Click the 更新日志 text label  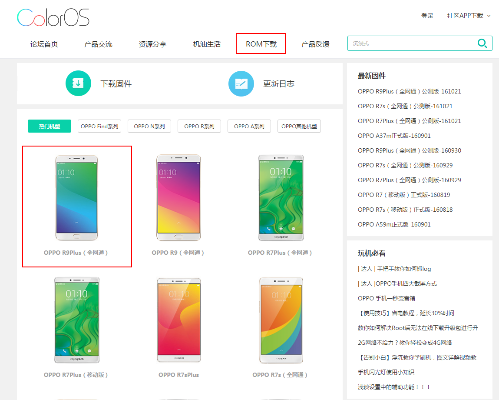click(x=279, y=83)
